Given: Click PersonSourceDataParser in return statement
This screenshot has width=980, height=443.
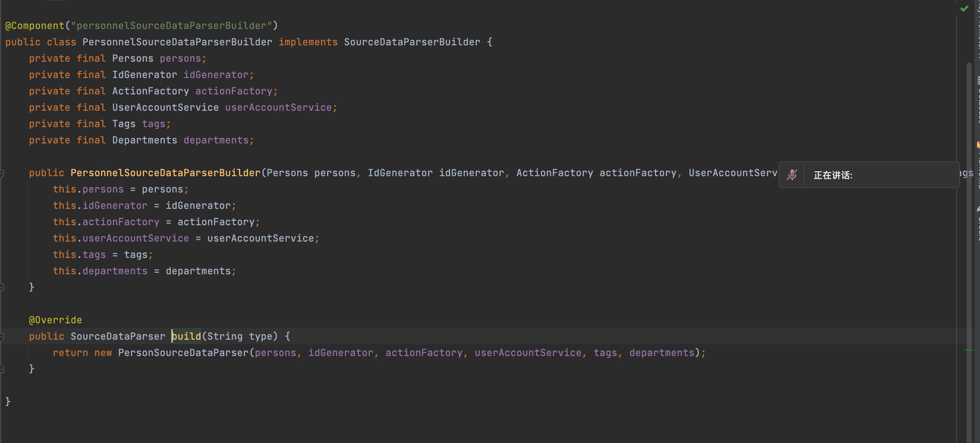Looking at the screenshot, I should [184, 353].
